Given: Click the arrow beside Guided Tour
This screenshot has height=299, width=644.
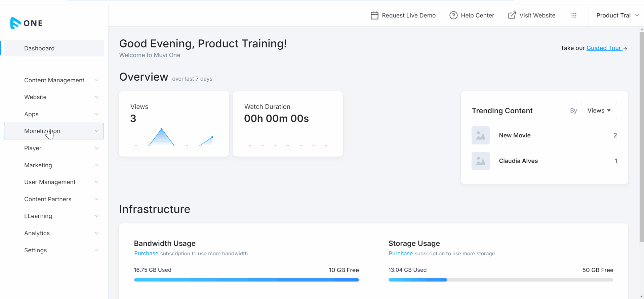Looking at the screenshot, I should tap(625, 49).
